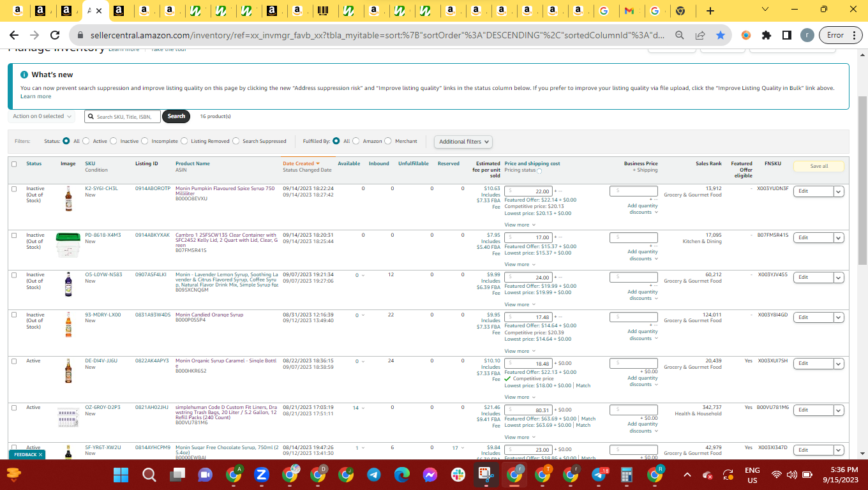This screenshot has width=868, height=490.
Task: Open Chrome tab search chevron
Action: (x=765, y=9)
